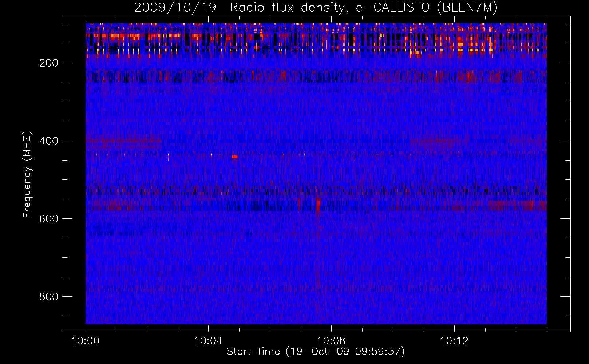Click the plot title with e-CALLISTO (BLEN7M)

(316, 7)
